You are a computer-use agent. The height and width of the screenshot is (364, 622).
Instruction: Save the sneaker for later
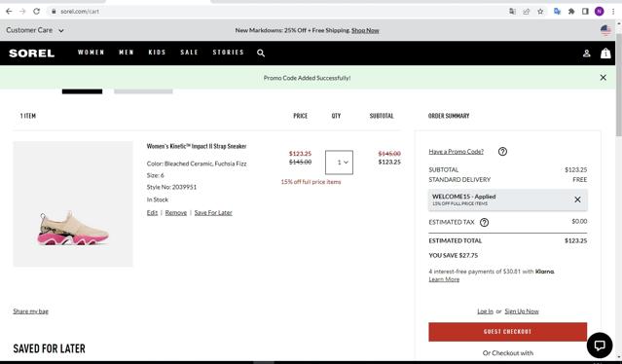[x=213, y=212]
